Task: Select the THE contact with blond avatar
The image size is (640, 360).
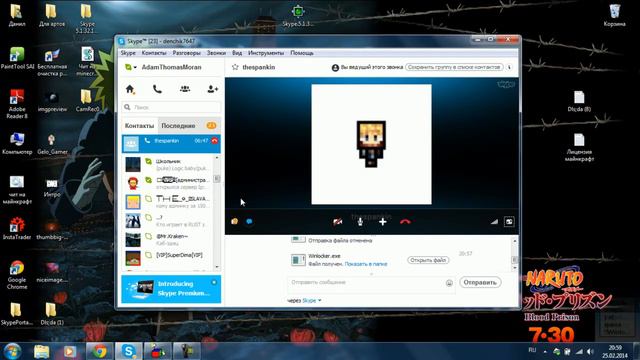Action: pyautogui.click(x=168, y=202)
